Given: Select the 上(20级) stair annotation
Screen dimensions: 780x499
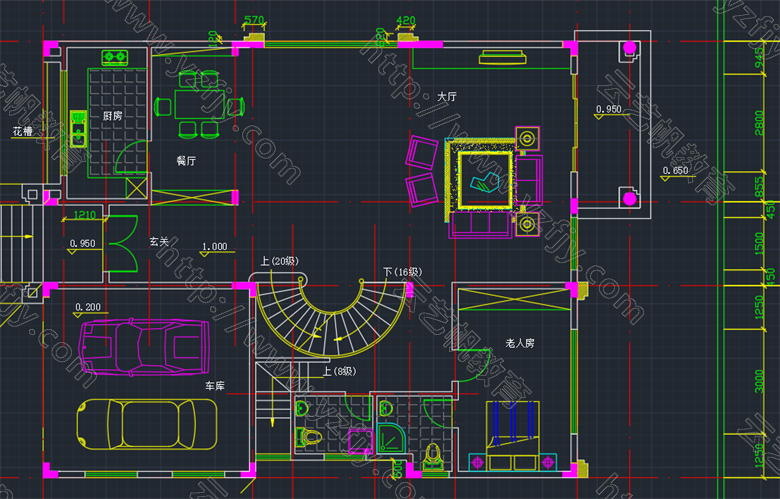Looking at the screenshot, I should [x=280, y=260].
